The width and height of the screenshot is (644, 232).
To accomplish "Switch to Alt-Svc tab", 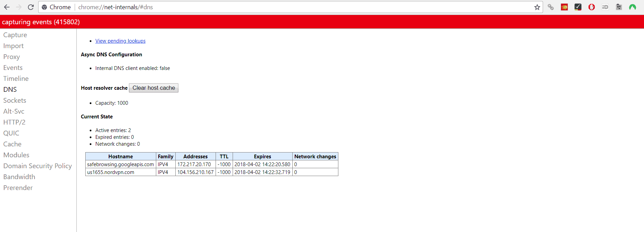I will tap(14, 111).
